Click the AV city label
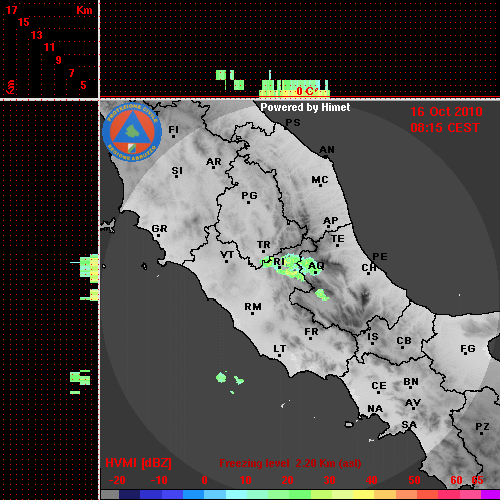 [413, 403]
